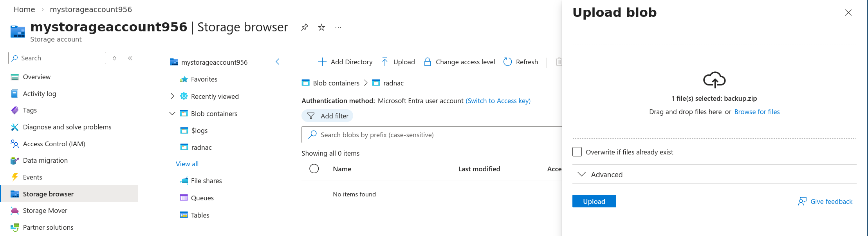868x236 pixels.
Task: Click Browse for files link
Action: (x=757, y=112)
